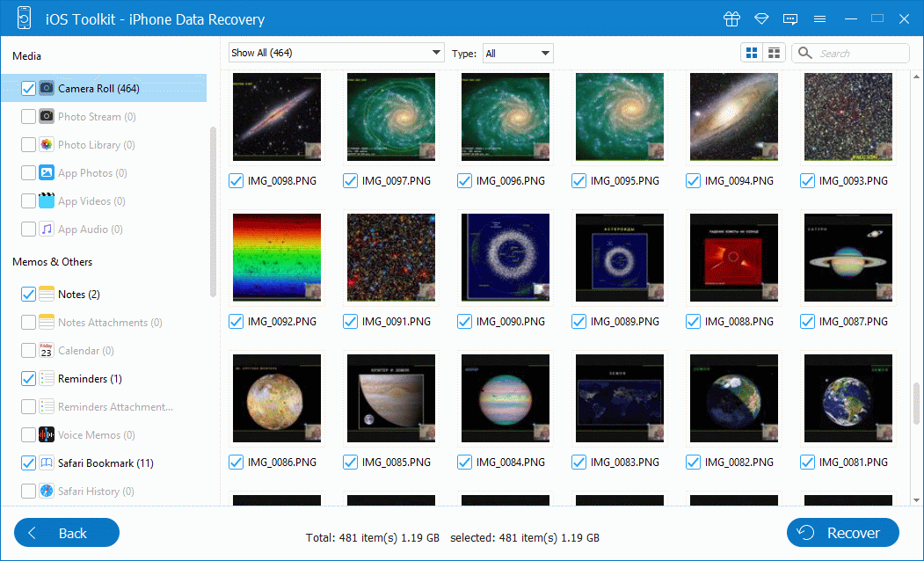
Task: Open the Show All (464) dropdown
Action: point(337,53)
